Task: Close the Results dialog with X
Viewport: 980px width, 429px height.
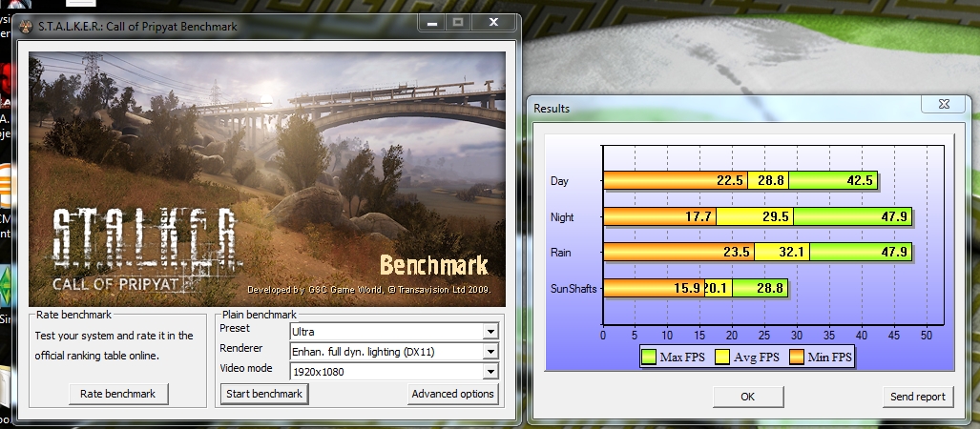Action: (x=942, y=104)
